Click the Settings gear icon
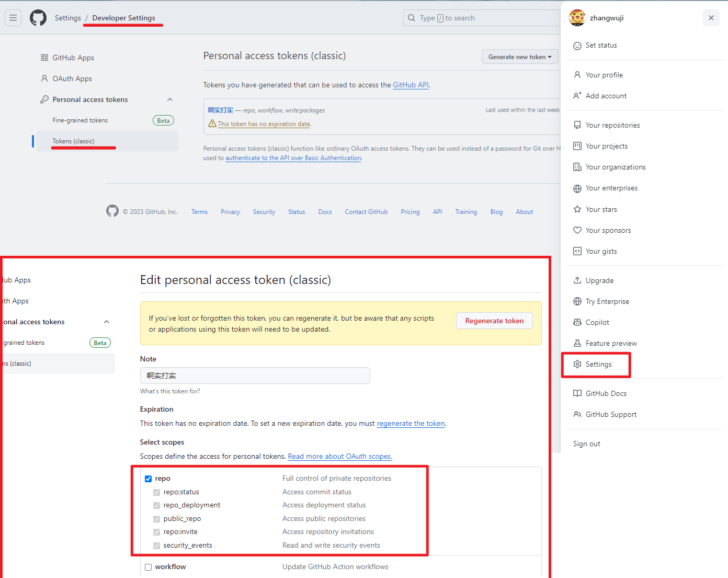This screenshot has height=578, width=728. [x=577, y=364]
